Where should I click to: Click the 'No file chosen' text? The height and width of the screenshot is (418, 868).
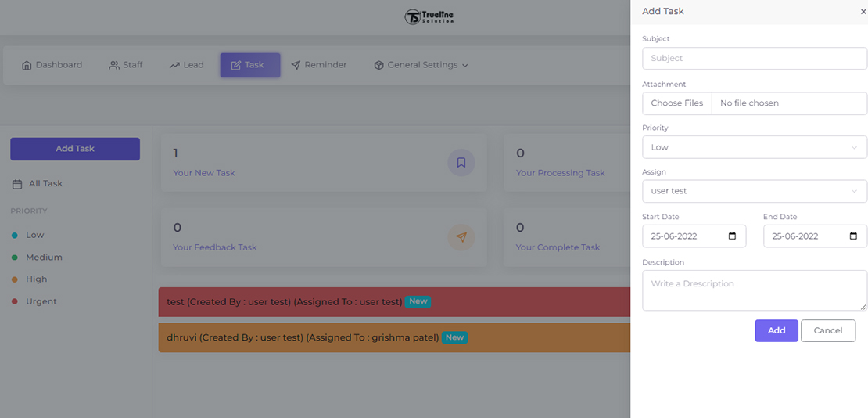pyautogui.click(x=750, y=103)
